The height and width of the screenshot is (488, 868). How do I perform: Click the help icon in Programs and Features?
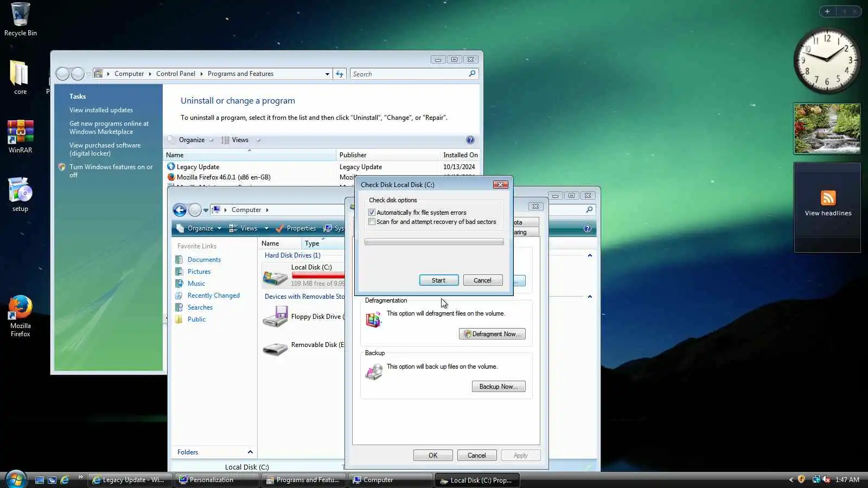click(470, 140)
